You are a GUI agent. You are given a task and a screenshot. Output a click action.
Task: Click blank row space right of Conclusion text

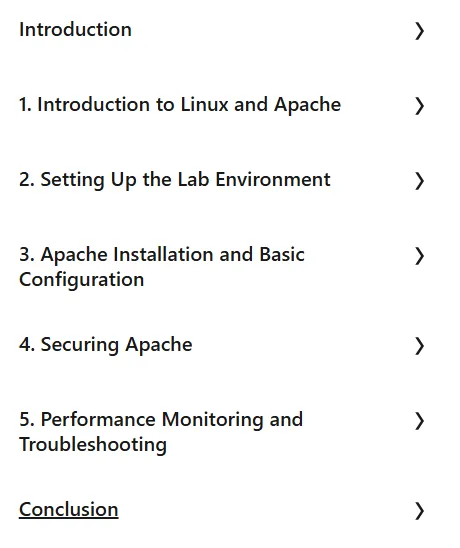[266, 510]
